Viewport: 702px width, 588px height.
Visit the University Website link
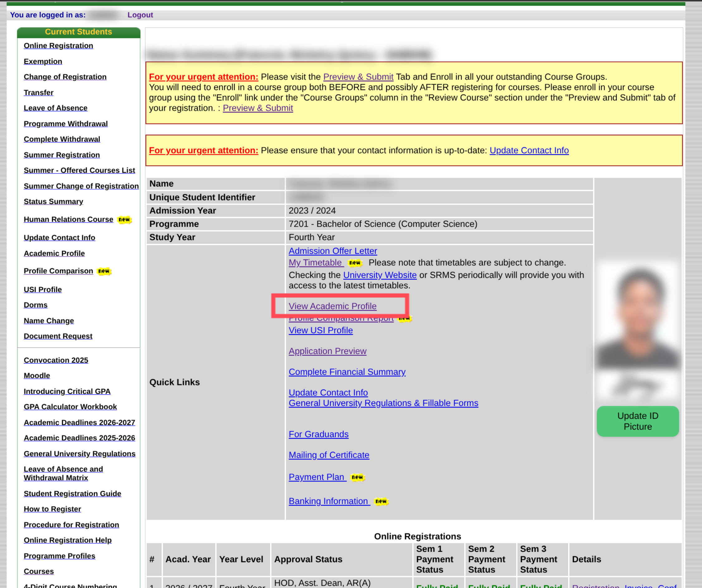(380, 274)
